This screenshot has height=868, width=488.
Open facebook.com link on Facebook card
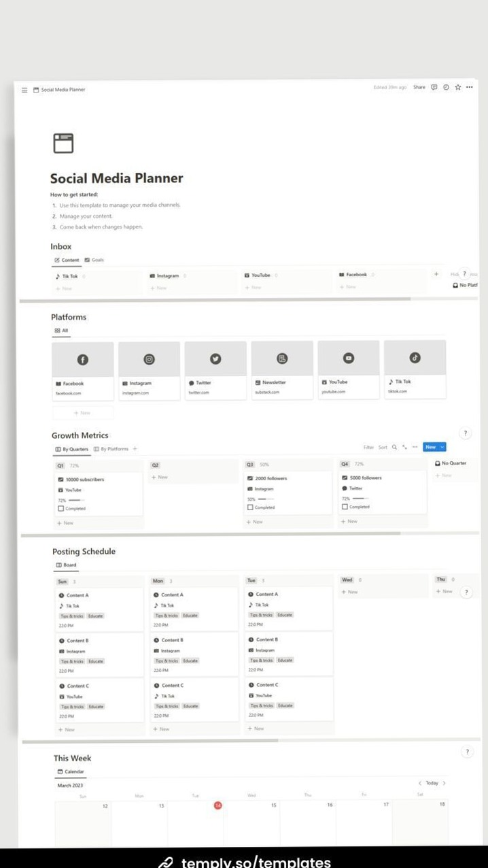coord(68,393)
